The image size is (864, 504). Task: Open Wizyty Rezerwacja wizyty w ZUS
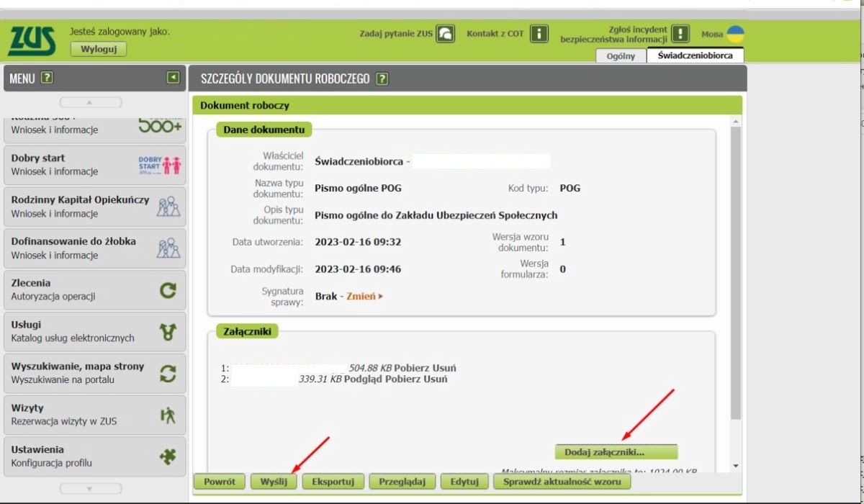(95, 415)
